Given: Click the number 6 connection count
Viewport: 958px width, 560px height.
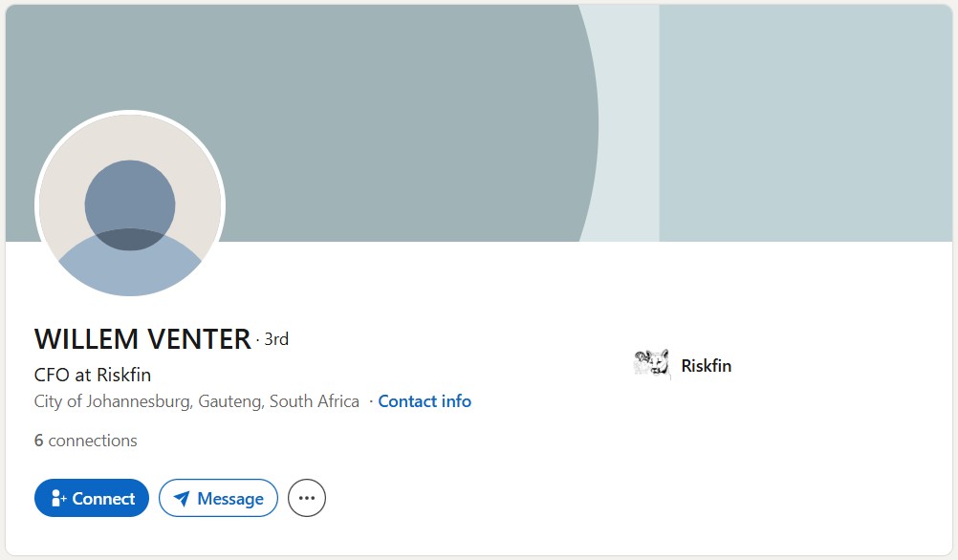Looking at the screenshot, I should tap(39, 441).
